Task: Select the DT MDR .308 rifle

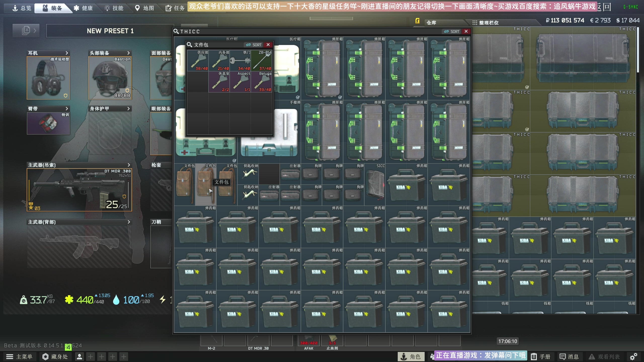Action: (x=79, y=190)
